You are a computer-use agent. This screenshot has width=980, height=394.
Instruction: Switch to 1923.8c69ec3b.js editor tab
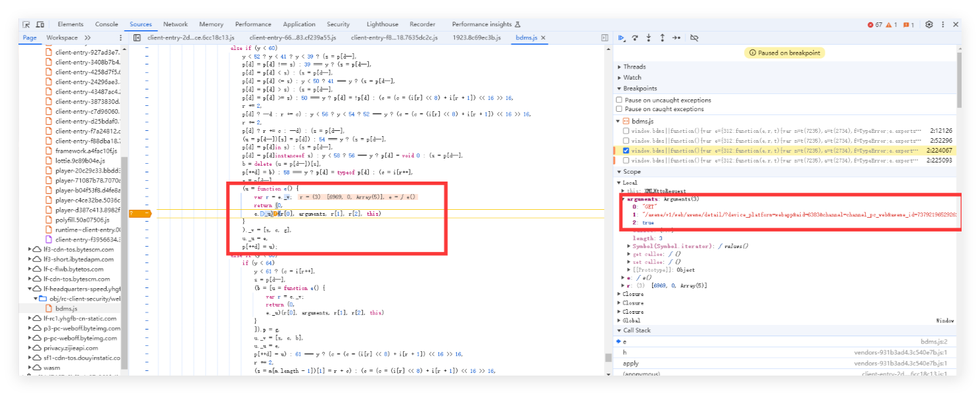[477, 37]
